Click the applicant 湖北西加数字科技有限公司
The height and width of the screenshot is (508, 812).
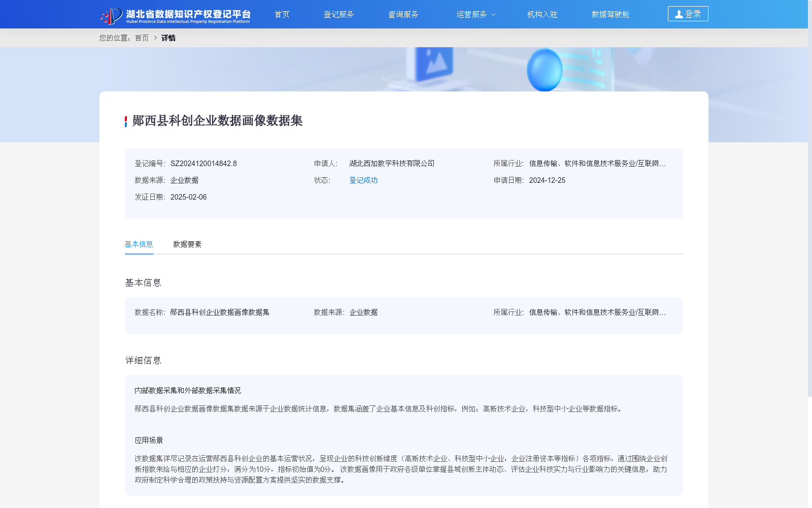[392, 164]
